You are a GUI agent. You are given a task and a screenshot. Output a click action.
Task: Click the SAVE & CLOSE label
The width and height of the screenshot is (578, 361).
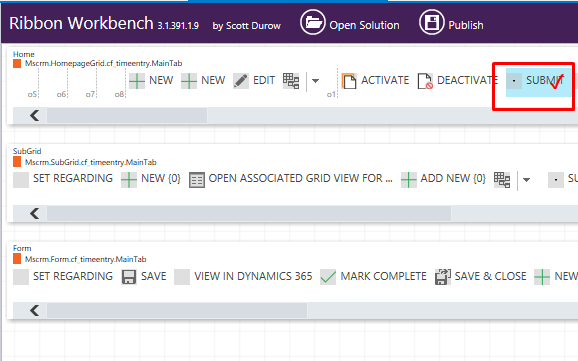point(491,276)
